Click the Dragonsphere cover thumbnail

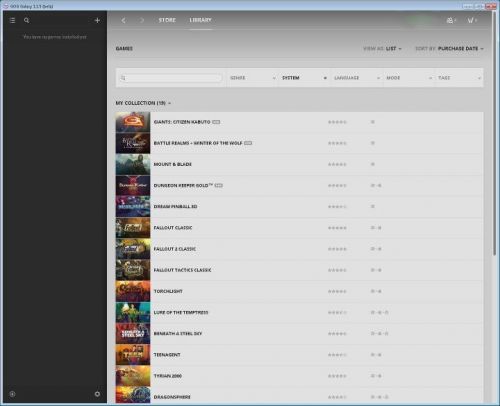click(133, 395)
